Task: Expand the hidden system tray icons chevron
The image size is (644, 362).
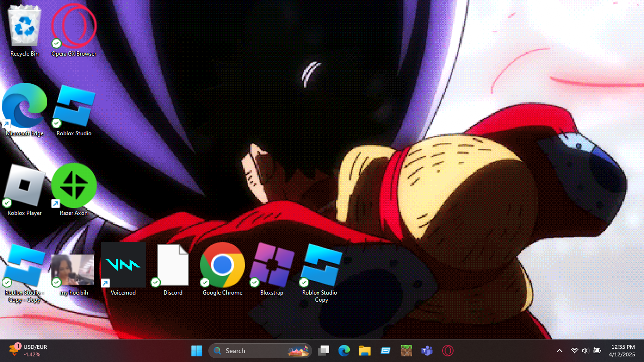Action: pyautogui.click(x=560, y=351)
